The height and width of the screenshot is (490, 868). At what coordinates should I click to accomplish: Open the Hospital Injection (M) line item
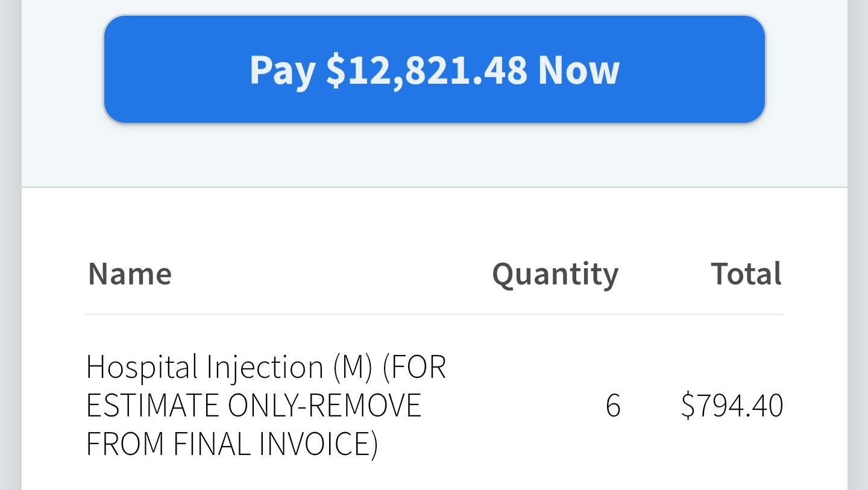(266, 367)
